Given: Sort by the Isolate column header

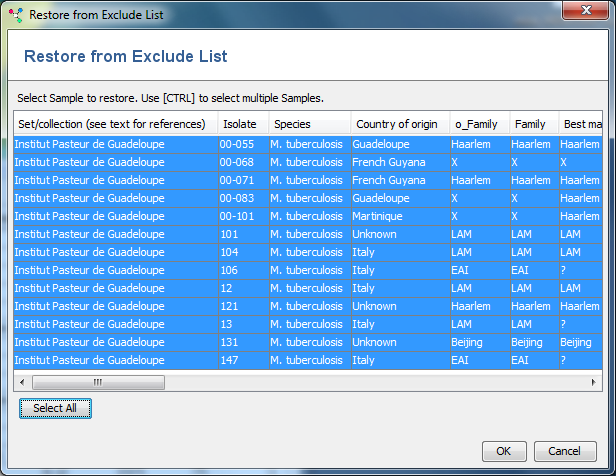Looking at the screenshot, I should [240, 124].
